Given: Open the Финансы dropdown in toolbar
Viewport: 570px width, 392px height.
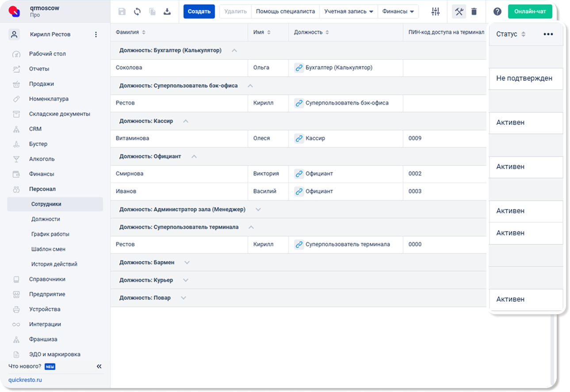Looking at the screenshot, I should point(398,11).
